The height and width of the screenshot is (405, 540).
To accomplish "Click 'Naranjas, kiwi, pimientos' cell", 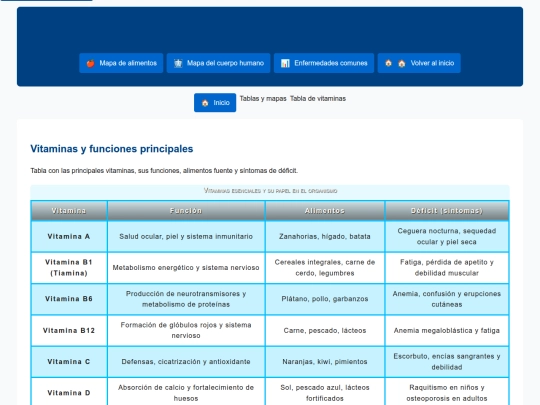I will [x=325, y=362].
